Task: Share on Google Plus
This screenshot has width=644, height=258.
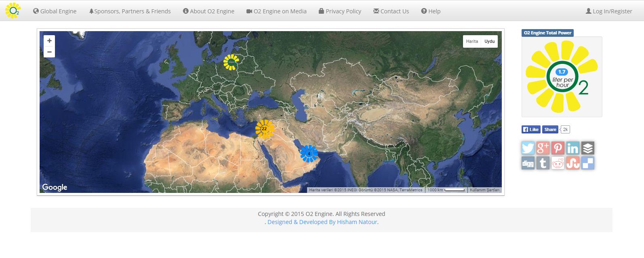Action: (x=543, y=148)
